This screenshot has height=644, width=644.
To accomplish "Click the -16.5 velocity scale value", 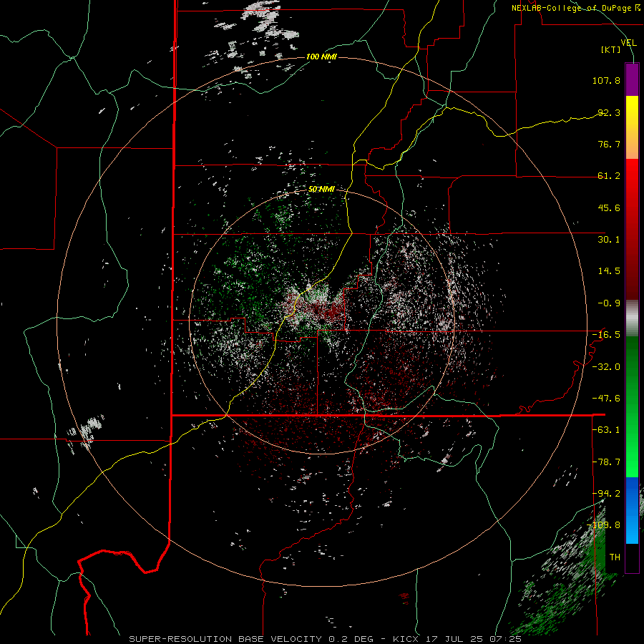I will pyautogui.click(x=606, y=335).
